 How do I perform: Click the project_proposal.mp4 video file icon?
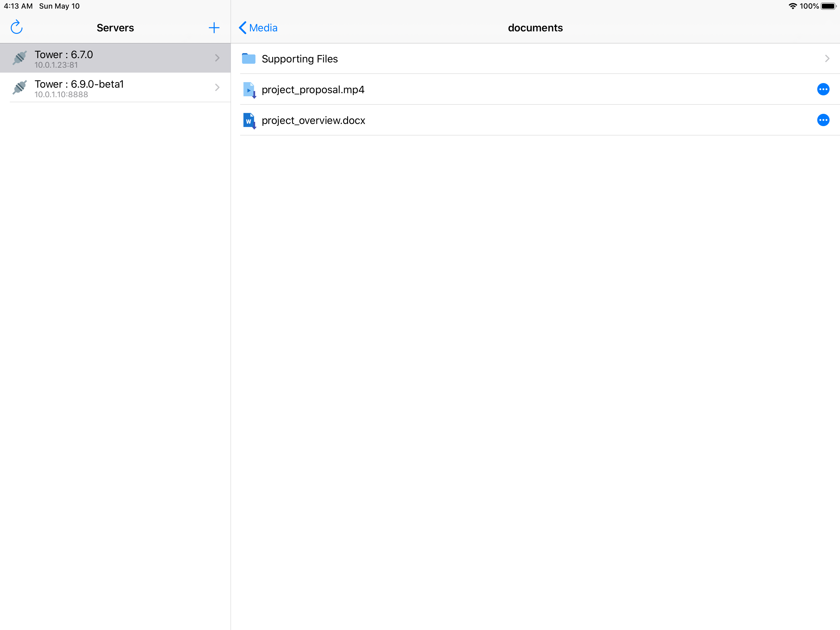249,90
